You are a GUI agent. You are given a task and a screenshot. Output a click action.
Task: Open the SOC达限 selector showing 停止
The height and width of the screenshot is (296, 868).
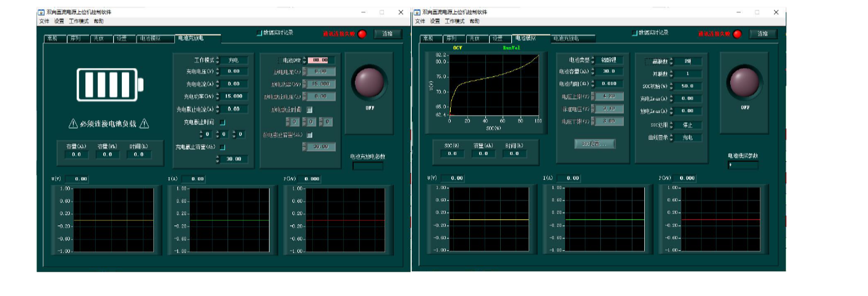(x=687, y=125)
